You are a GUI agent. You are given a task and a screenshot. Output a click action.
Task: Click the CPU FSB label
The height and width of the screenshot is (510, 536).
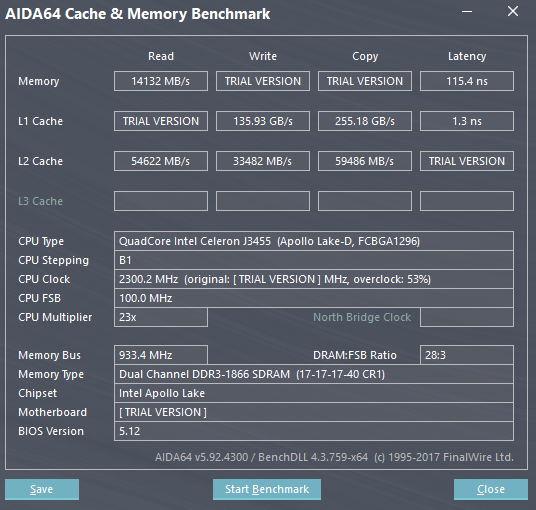(x=39, y=298)
